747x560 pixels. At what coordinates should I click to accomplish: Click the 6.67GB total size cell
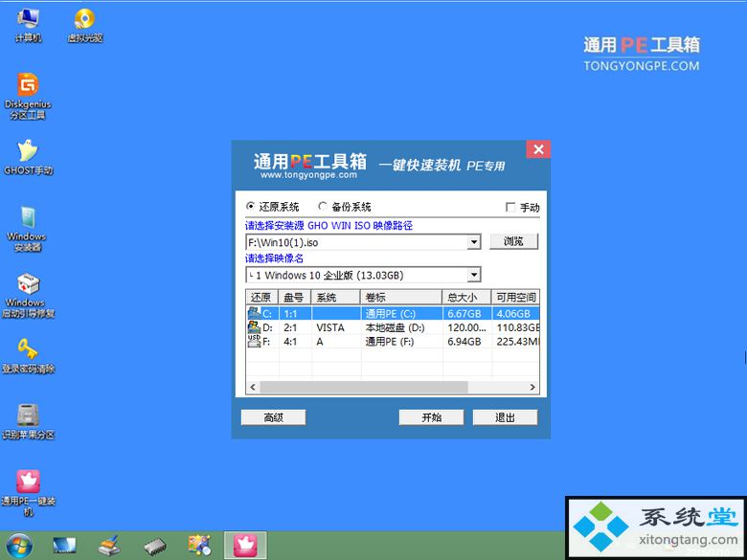464,314
